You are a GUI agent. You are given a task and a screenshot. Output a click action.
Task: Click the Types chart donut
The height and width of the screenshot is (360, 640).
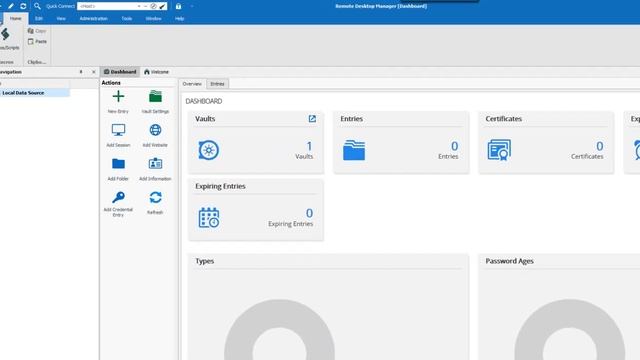point(280,330)
